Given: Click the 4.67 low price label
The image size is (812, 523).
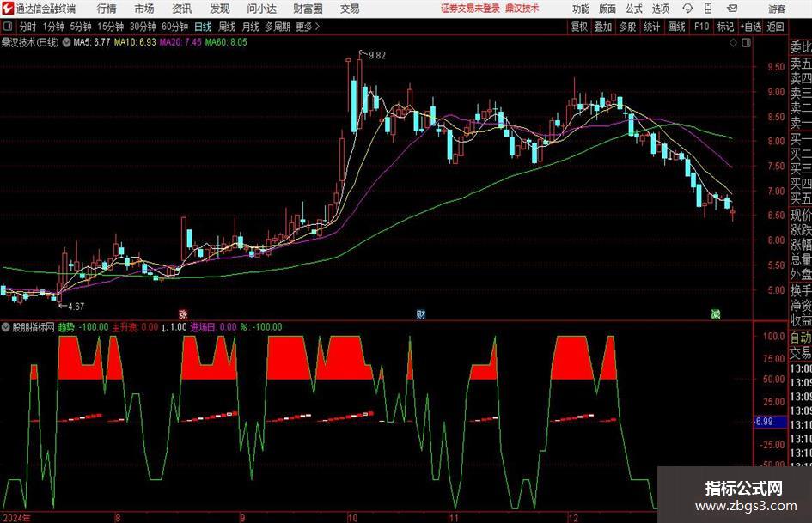Looking at the screenshot, I should click(x=76, y=307).
